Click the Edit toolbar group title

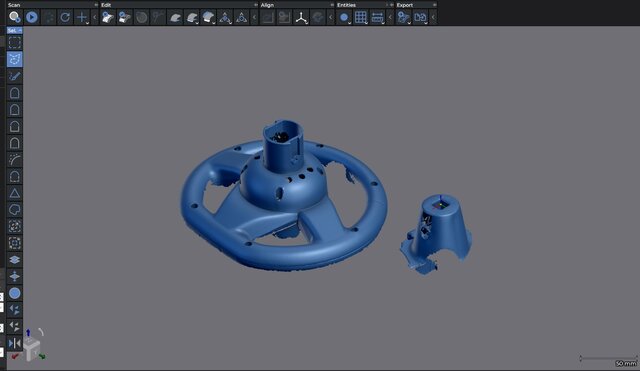point(106,5)
